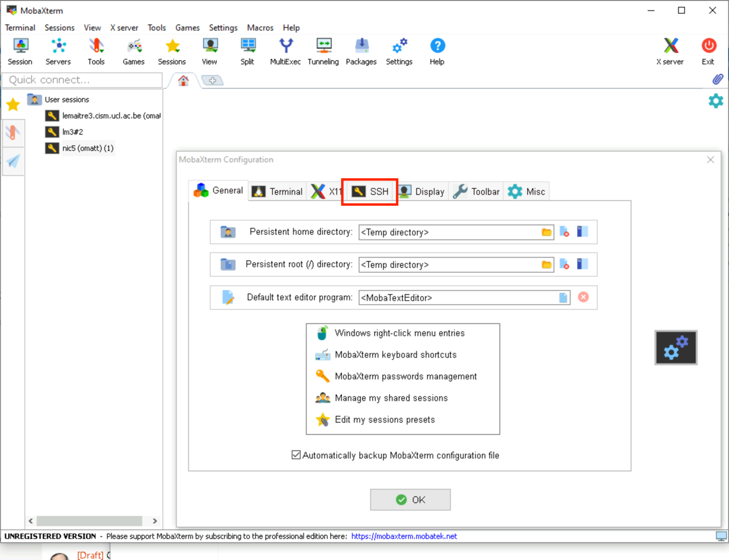Open MobaXterm passwords management
This screenshot has width=729, height=560.
[405, 376]
